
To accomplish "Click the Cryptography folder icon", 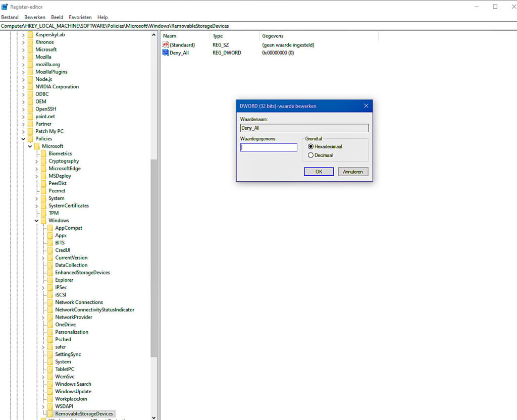I will pos(43,161).
